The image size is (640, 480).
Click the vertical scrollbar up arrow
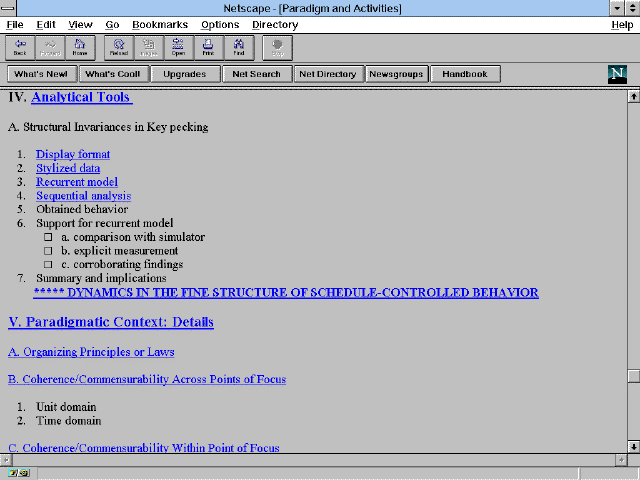(x=633, y=97)
